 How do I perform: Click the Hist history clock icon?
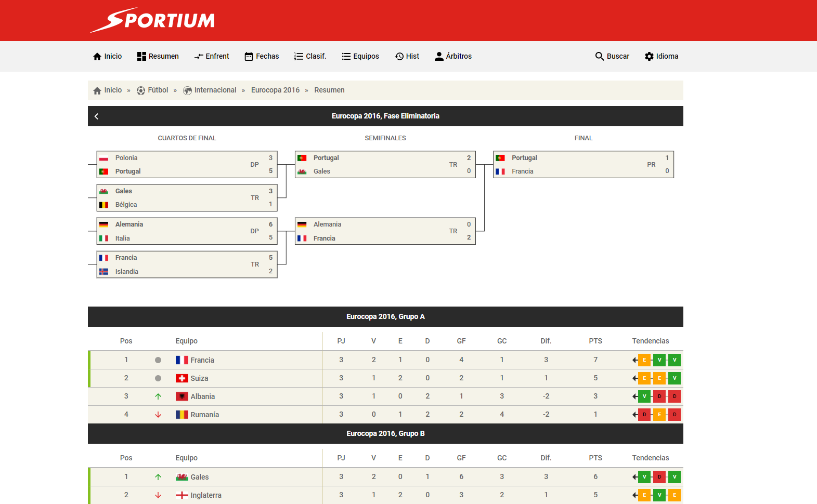(x=399, y=56)
